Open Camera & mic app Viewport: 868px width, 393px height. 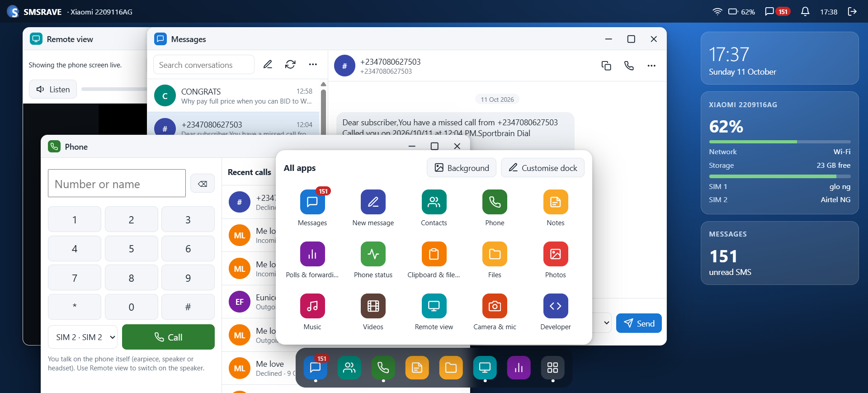coord(495,306)
